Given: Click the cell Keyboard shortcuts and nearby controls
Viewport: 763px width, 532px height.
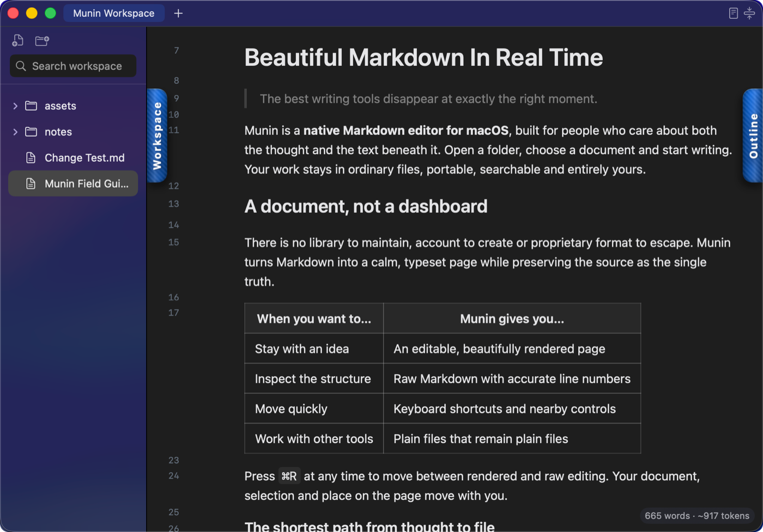Looking at the screenshot, I should pos(512,408).
